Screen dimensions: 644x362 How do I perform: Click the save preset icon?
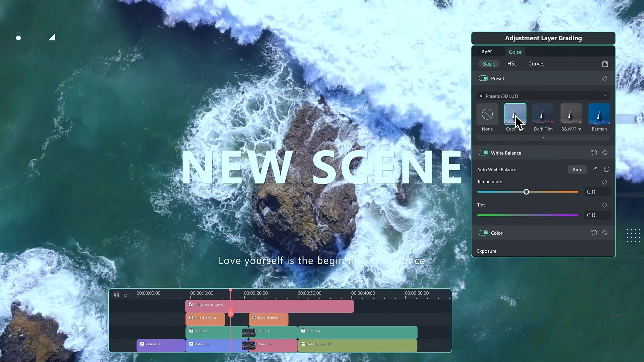click(x=605, y=64)
